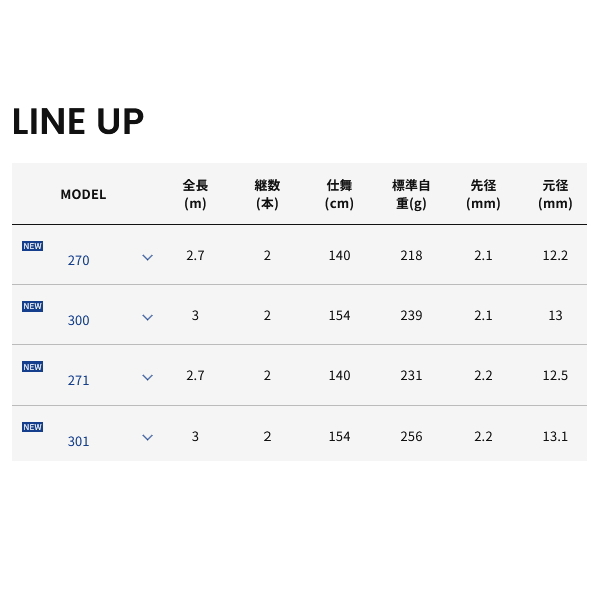Viewport: 600px width, 600px height.
Task: Open the 300 model link
Action: pos(78,320)
